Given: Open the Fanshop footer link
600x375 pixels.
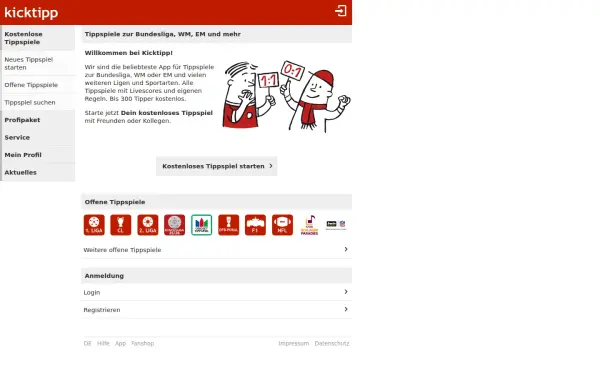Looking at the screenshot, I should [x=142, y=343].
